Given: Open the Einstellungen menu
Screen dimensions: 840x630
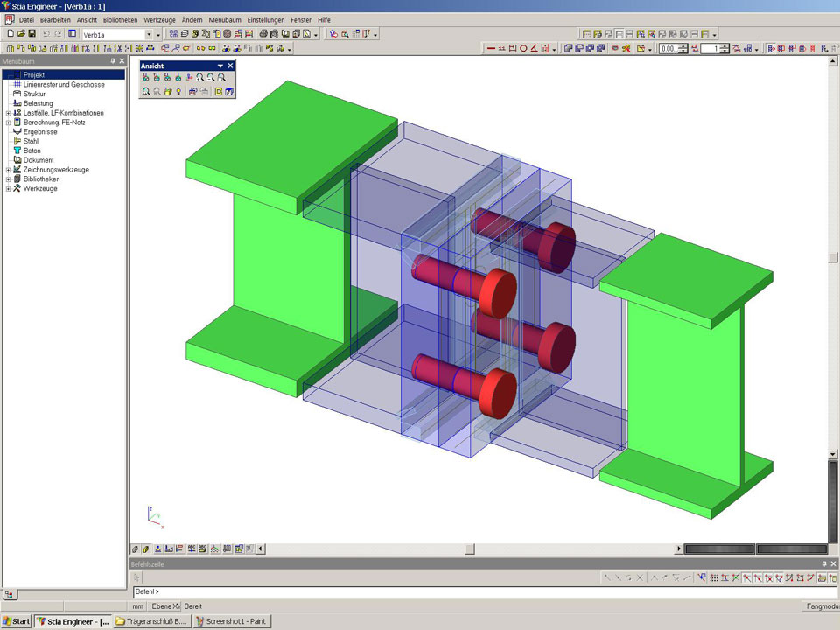Looking at the screenshot, I should 266,19.
